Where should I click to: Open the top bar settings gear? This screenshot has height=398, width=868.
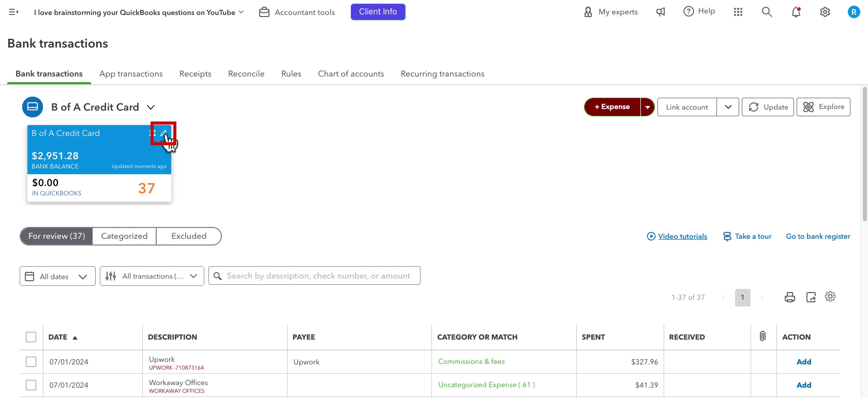point(825,12)
